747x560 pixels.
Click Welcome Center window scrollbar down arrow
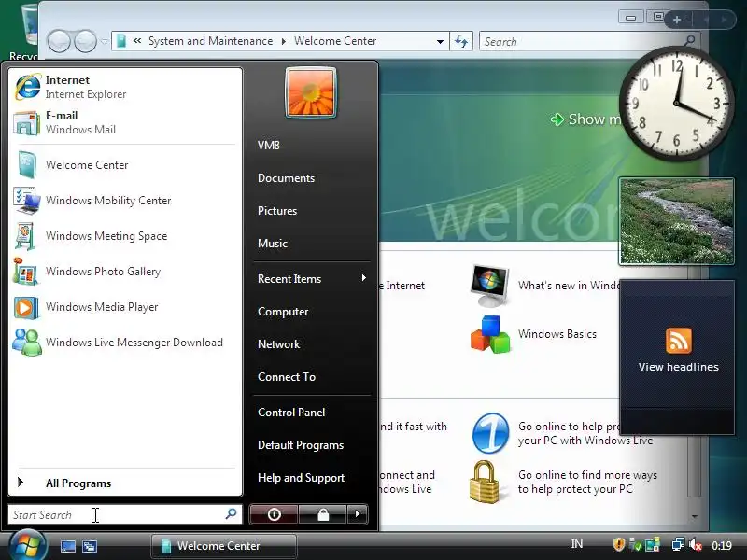click(x=695, y=516)
